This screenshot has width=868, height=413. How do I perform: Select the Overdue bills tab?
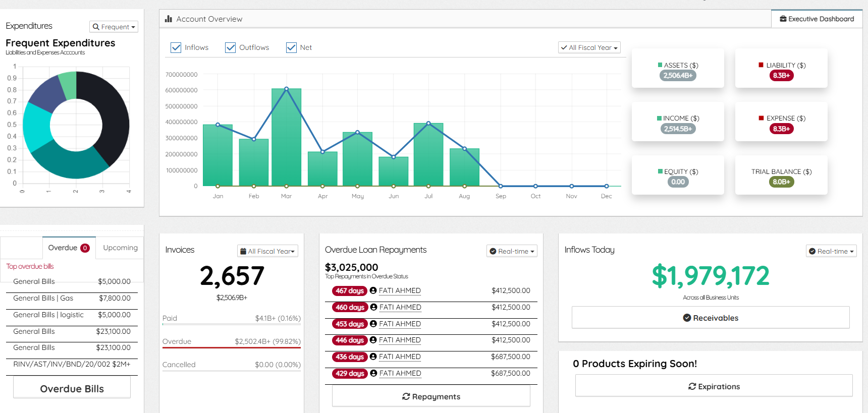point(69,248)
